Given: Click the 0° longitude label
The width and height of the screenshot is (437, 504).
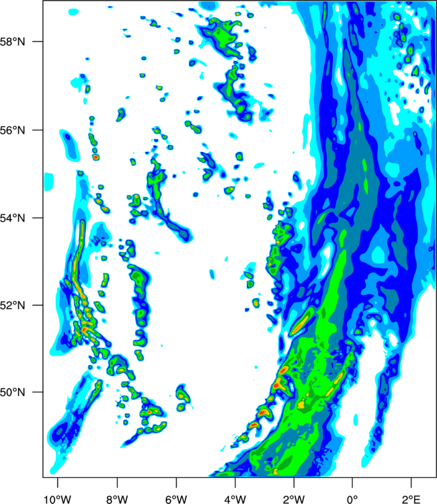Looking at the screenshot, I should tap(352, 499).
